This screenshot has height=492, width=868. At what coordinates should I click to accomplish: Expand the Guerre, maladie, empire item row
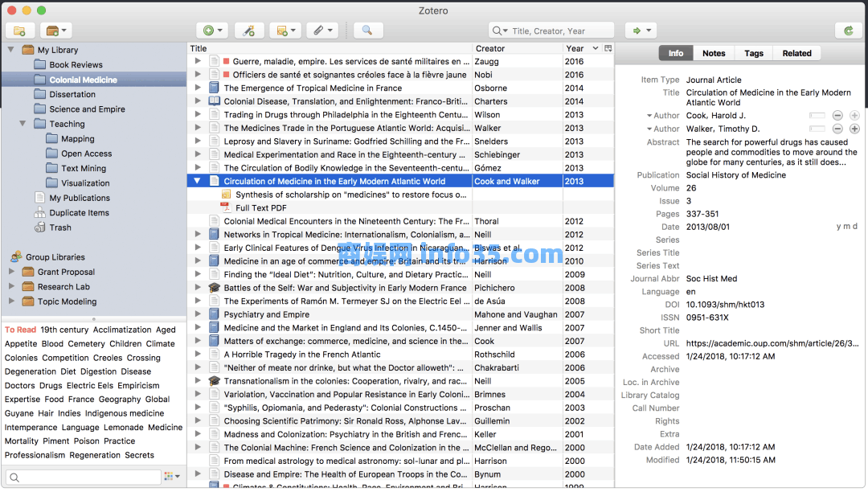(198, 61)
